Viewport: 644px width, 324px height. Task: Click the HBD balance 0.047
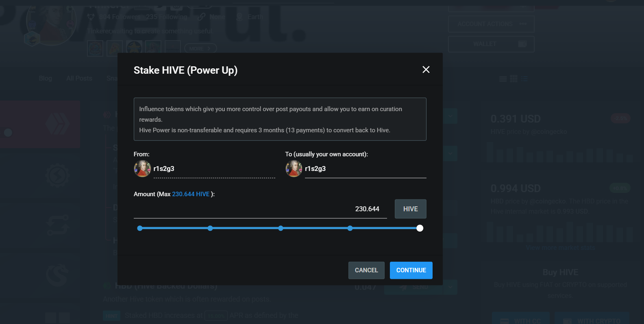coord(366,287)
